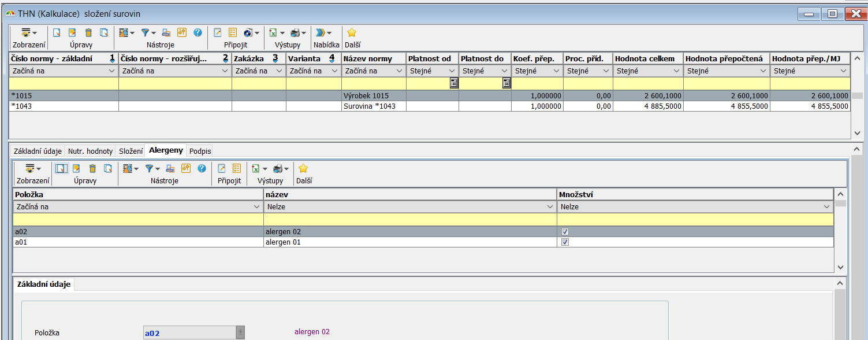Open the Položka 'Začíná na' filter dropdown
The height and width of the screenshot is (340, 868).
pyautogui.click(x=257, y=206)
